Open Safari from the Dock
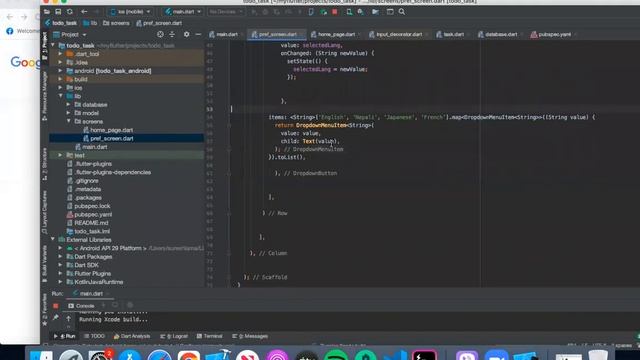The image size is (640, 360). [x=160, y=356]
